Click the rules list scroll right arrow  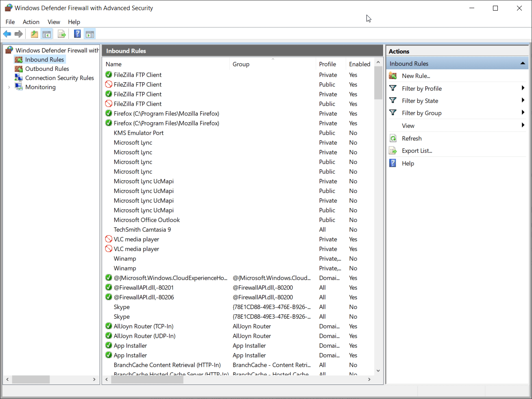pos(369,379)
